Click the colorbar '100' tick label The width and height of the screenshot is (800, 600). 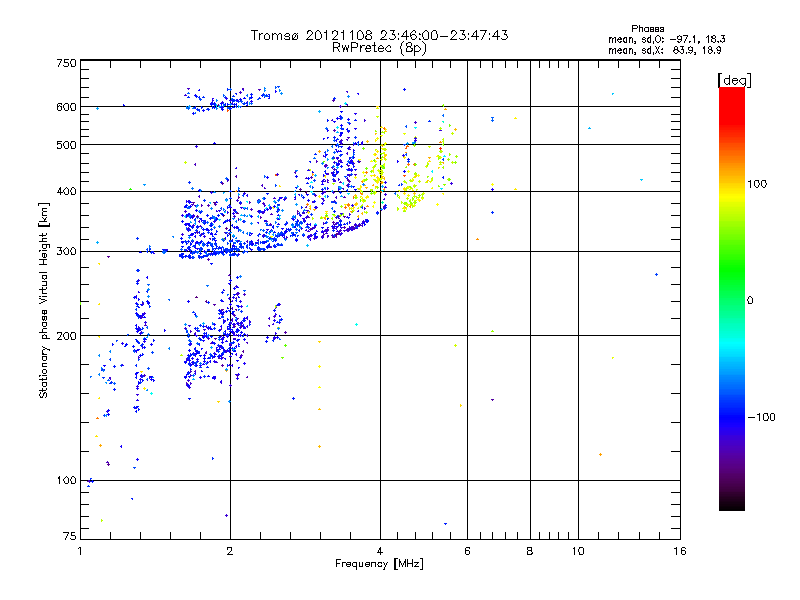pos(757,184)
